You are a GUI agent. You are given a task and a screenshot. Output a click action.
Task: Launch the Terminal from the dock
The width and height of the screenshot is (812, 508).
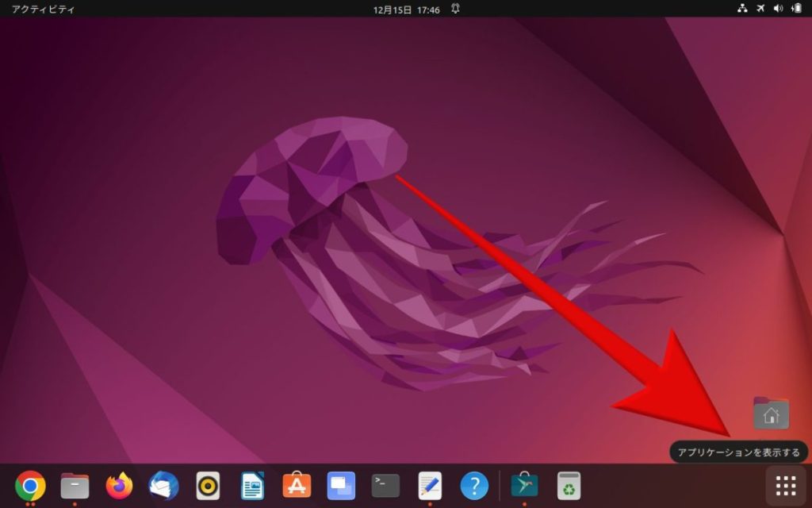(386, 486)
